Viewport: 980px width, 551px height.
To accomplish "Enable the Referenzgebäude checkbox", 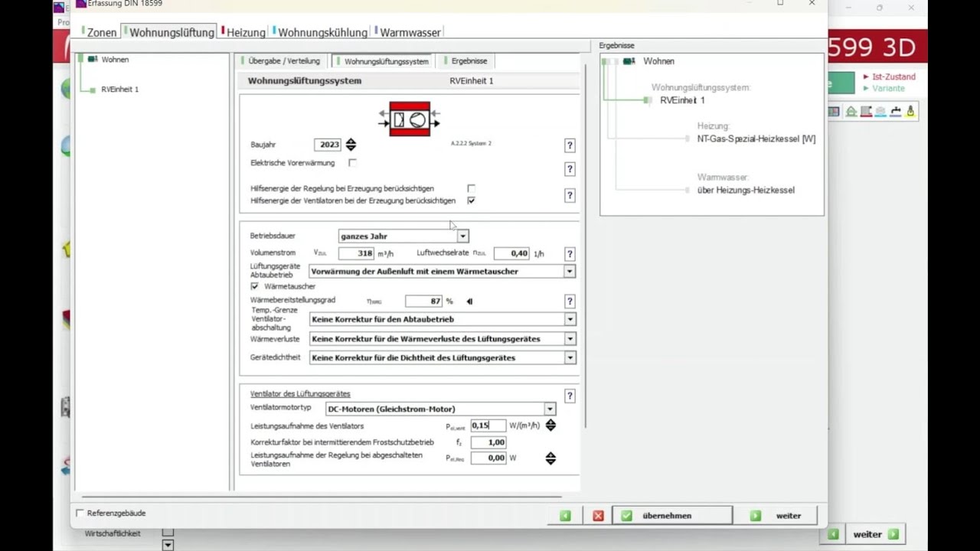I will click(x=80, y=514).
